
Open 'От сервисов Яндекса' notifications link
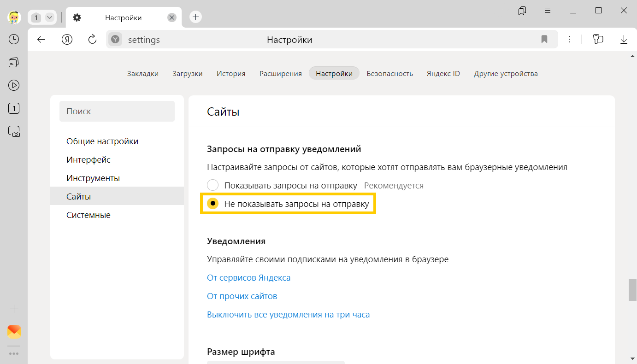point(248,278)
